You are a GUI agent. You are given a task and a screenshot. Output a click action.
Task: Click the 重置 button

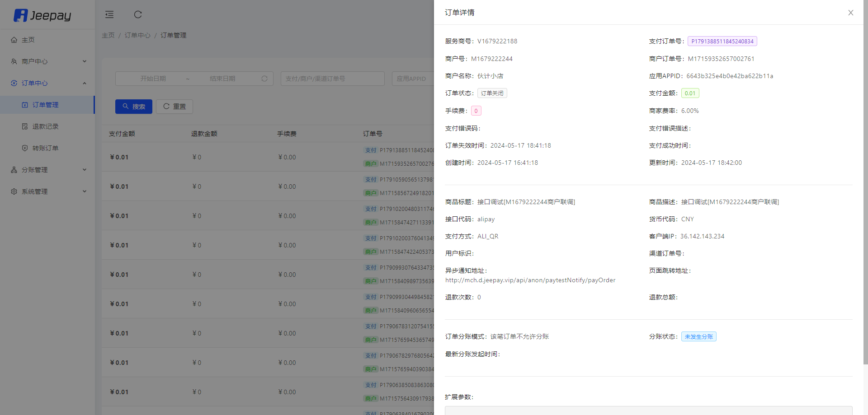coord(175,107)
